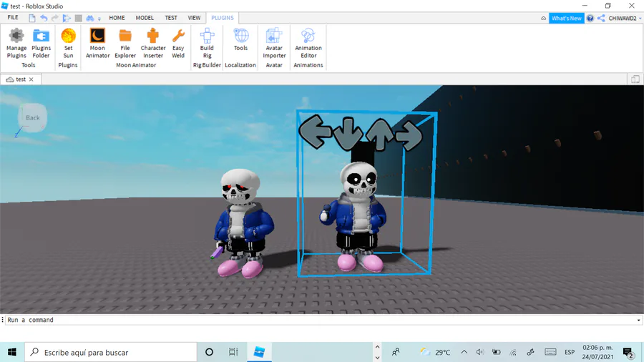Create a new file from quick access toolbar
Screen dimensions: 644x362
tap(32, 18)
